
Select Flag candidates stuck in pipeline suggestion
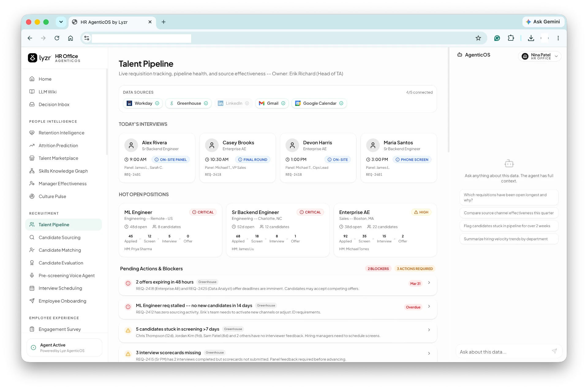pos(509,226)
